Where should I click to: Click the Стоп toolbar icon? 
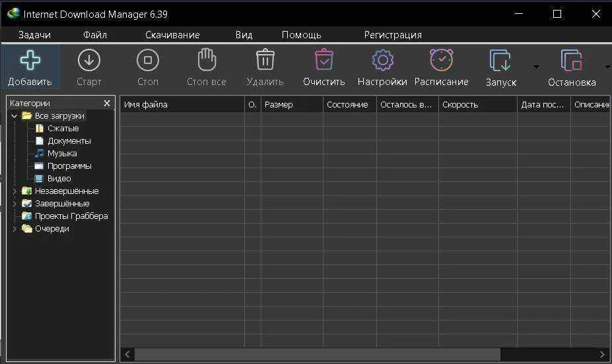coord(147,61)
